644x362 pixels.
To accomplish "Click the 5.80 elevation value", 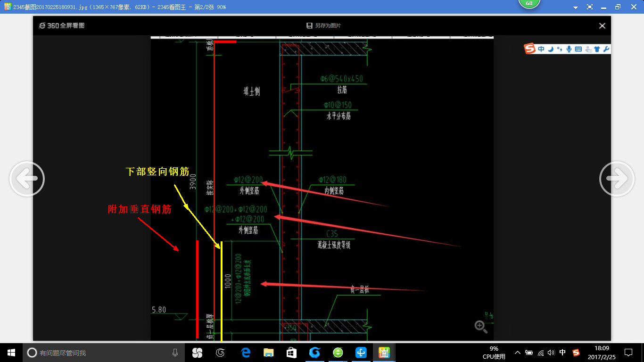I will (159, 310).
